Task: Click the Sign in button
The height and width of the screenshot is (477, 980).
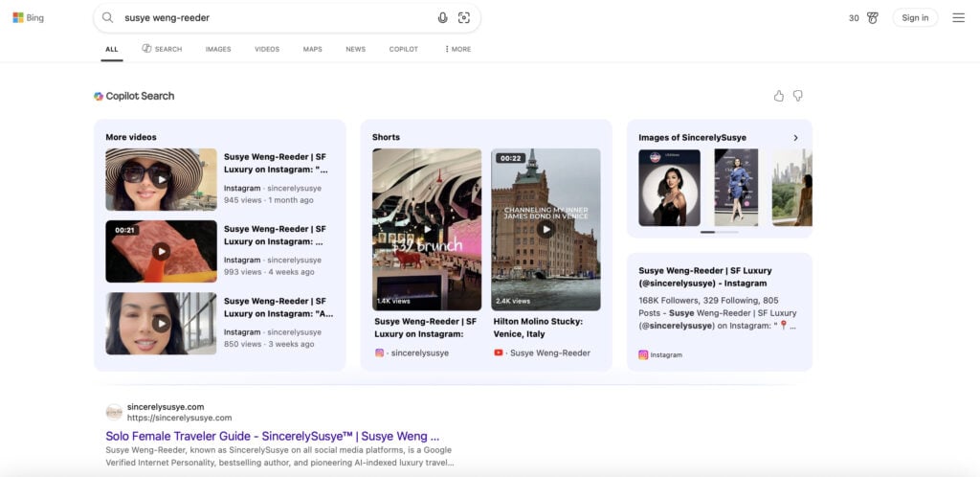Action: pyautogui.click(x=915, y=17)
